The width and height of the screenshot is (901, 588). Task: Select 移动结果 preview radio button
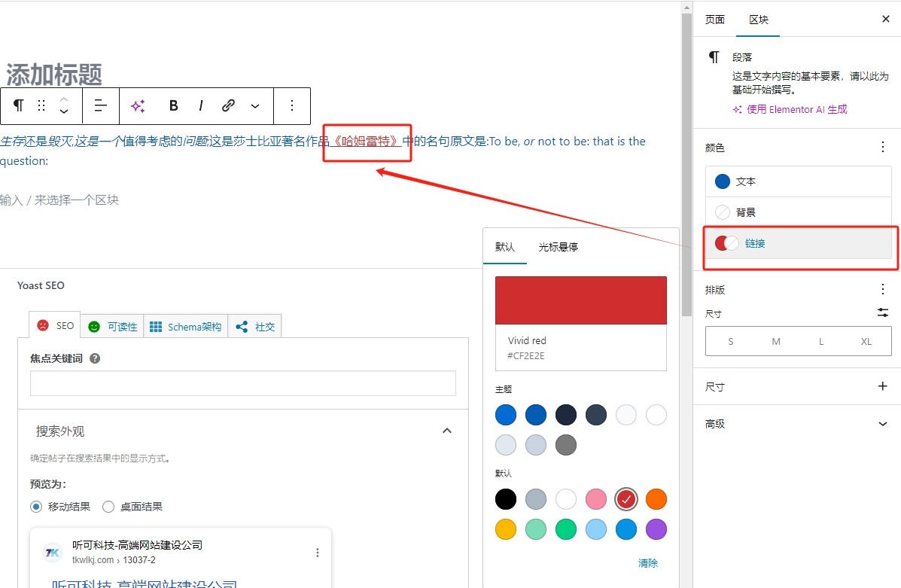coord(36,507)
